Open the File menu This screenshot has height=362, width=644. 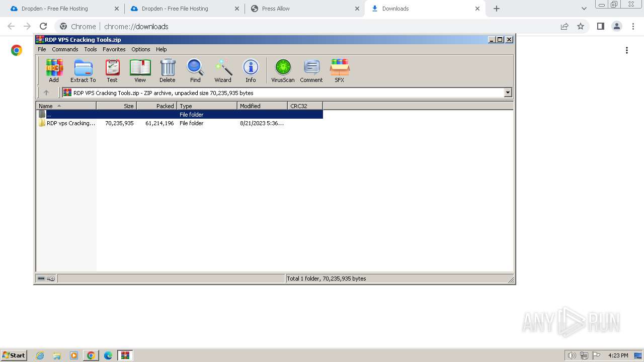coord(42,49)
